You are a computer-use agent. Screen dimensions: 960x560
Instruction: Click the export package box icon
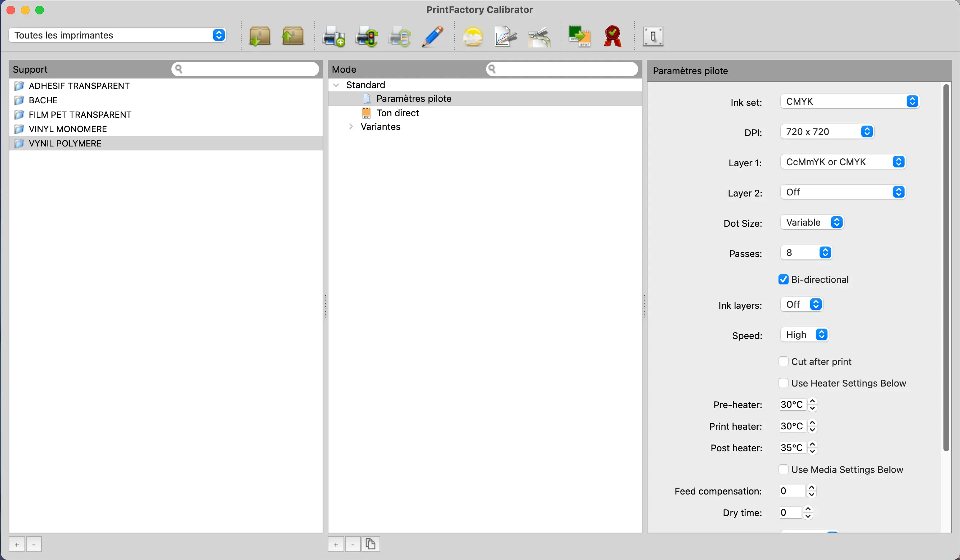coord(292,37)
